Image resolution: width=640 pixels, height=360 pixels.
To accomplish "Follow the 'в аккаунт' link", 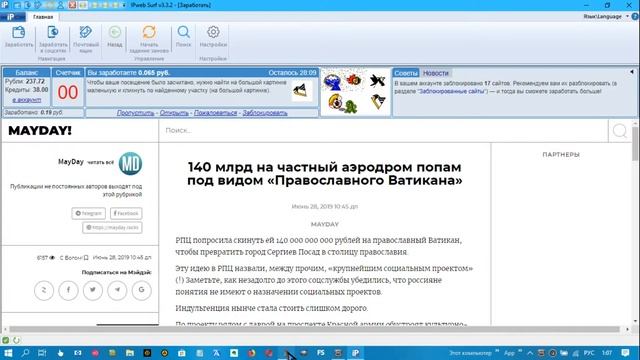I will coord(27,100).
